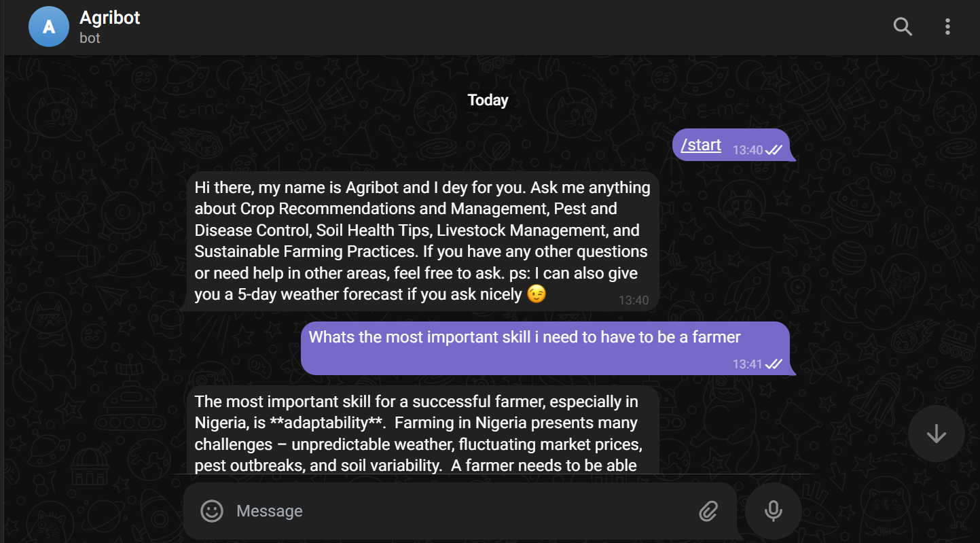Click the search icon in chat header
The width and height of the screenshot is (980, 543).
[903, 27]
